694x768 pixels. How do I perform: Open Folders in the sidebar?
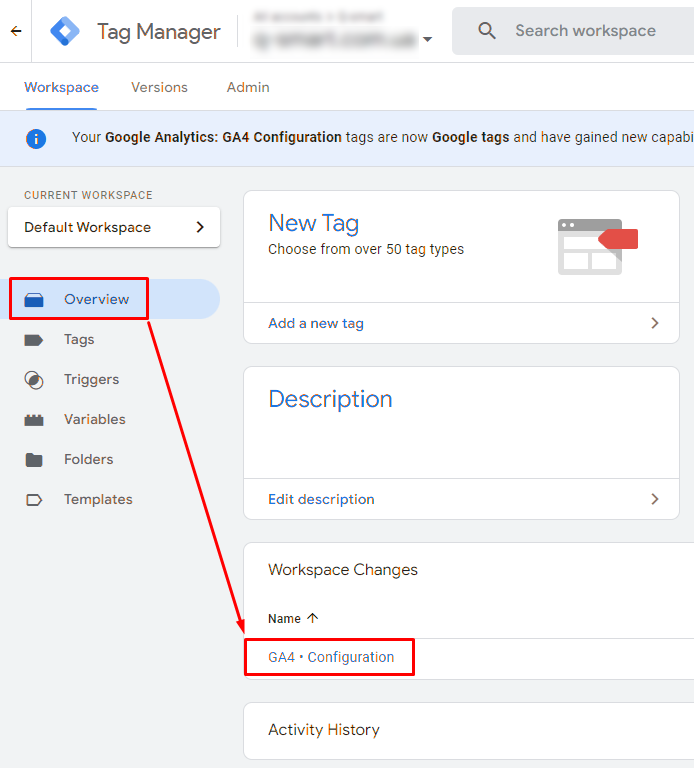(89, 459)
